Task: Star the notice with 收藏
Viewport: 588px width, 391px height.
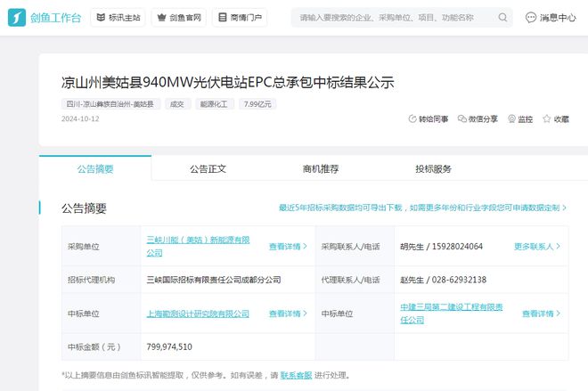Action: (x=556, y=118)
